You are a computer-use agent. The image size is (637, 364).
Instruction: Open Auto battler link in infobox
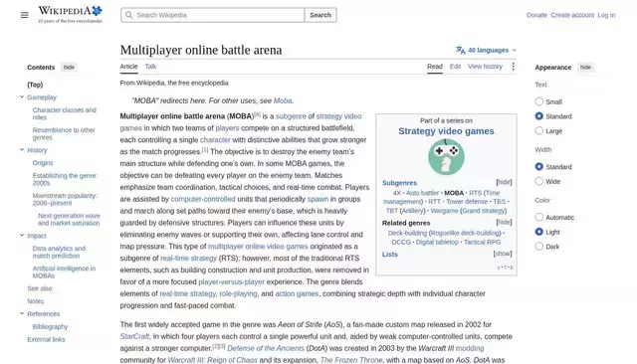point(422,193)
